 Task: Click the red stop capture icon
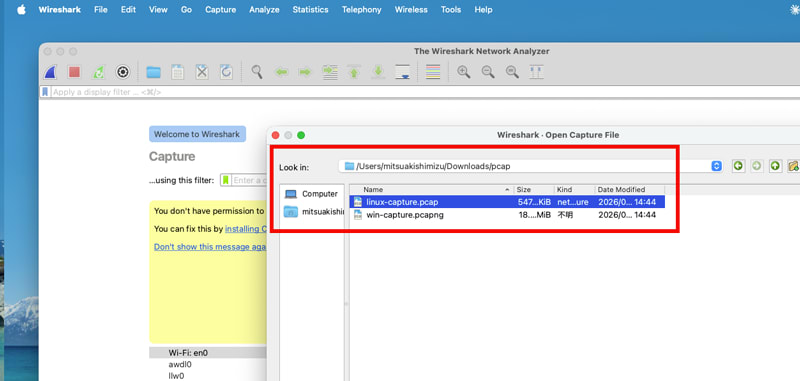[x=74, y=72]
